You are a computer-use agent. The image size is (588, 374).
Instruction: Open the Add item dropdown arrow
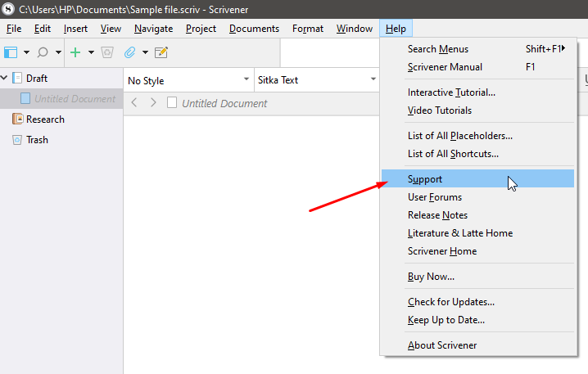click(x=91, y=52)
